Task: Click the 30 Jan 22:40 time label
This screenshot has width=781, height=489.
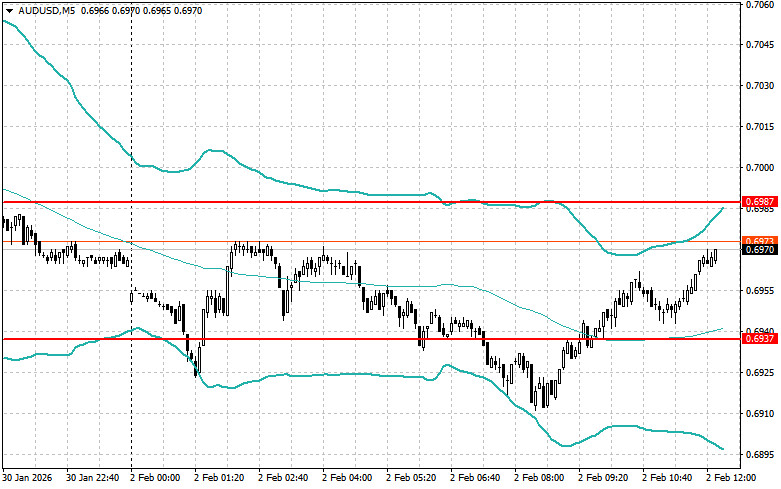Action: pos(93,478)
